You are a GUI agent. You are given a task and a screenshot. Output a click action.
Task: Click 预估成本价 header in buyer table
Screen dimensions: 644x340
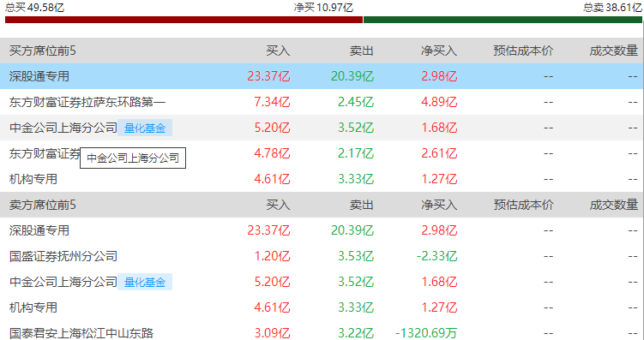pos(523,51)
